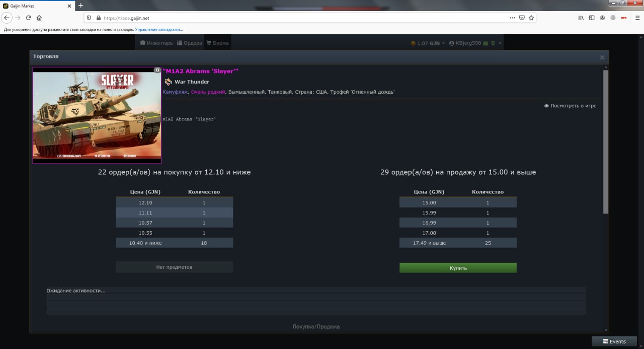Select sell order row priced 15.00
The image size is (644, 349).
tap(458, 202)
